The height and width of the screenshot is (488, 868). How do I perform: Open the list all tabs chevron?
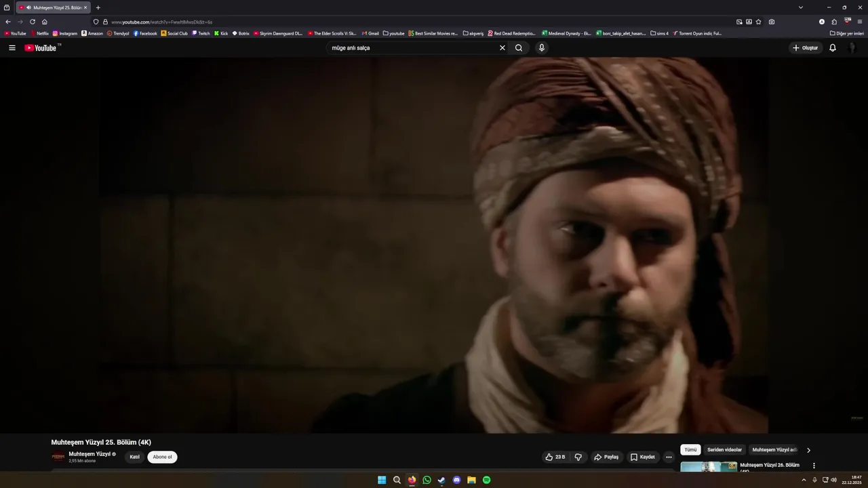[x=801, y=7]
